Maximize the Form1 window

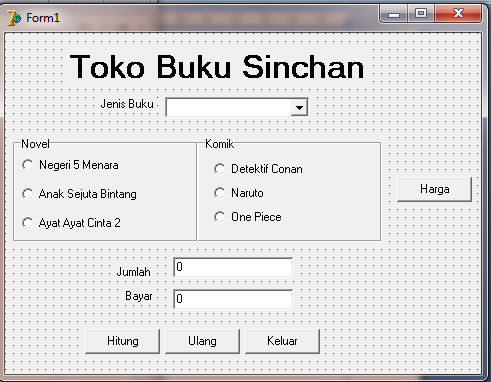tap(421, 14)
